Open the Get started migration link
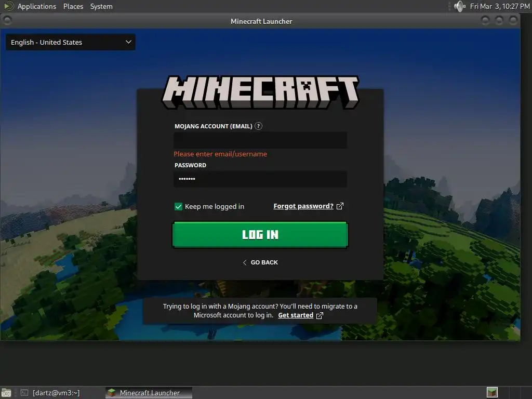532x399 pixels. point(296,315)
